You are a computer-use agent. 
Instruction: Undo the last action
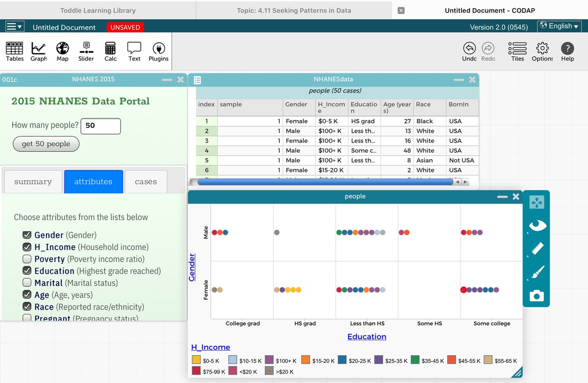469,51
